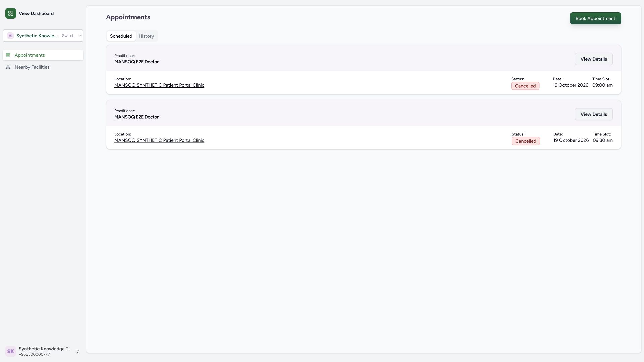Click the green dashboard grid icon
Viewport: 644px width, 362px height.
(11, 13)
